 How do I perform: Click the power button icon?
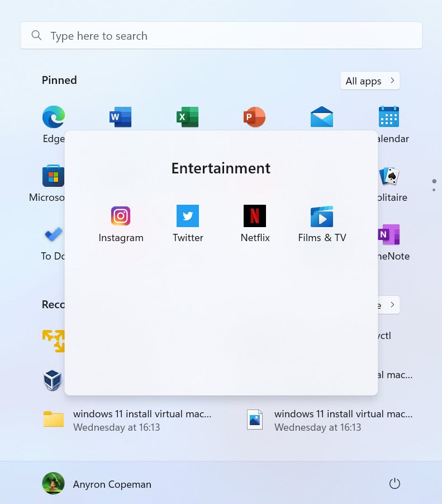pos(395,483)
